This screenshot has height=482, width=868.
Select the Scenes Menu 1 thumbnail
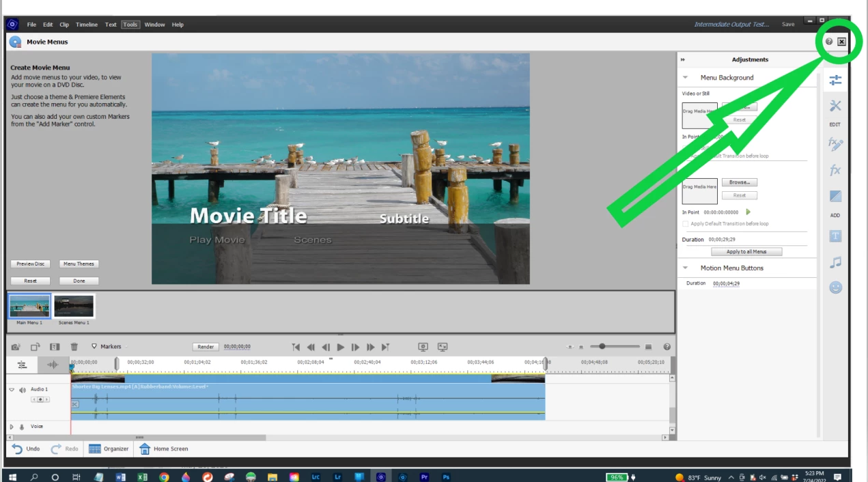(x=74, y=307)
